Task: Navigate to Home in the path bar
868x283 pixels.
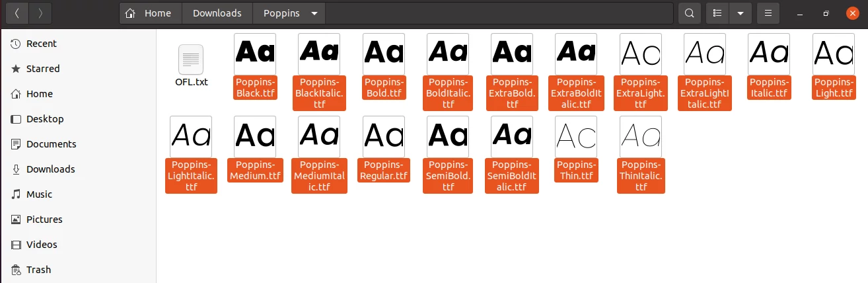Action: click(151, 13)
